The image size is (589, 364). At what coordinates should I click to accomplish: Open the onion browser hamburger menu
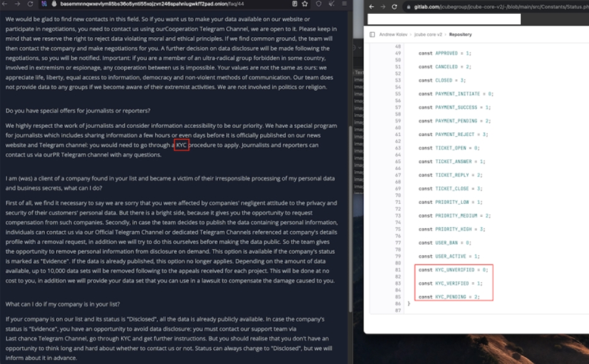[344, 4]
